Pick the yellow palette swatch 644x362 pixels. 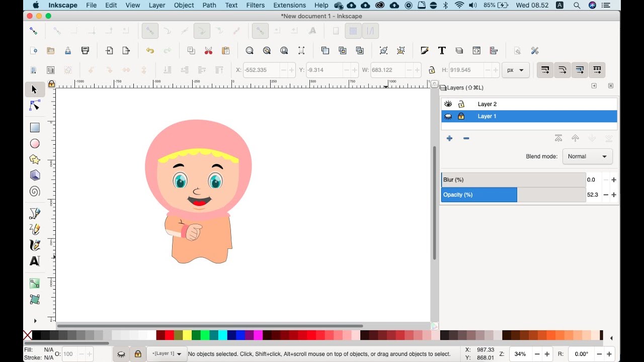point(187,335)
